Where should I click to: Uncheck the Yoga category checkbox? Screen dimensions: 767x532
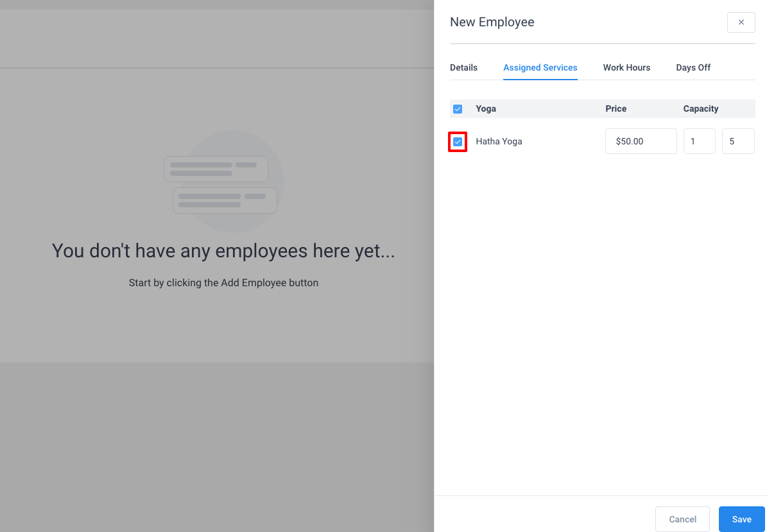pyautogui.click(x=458, y=109)
